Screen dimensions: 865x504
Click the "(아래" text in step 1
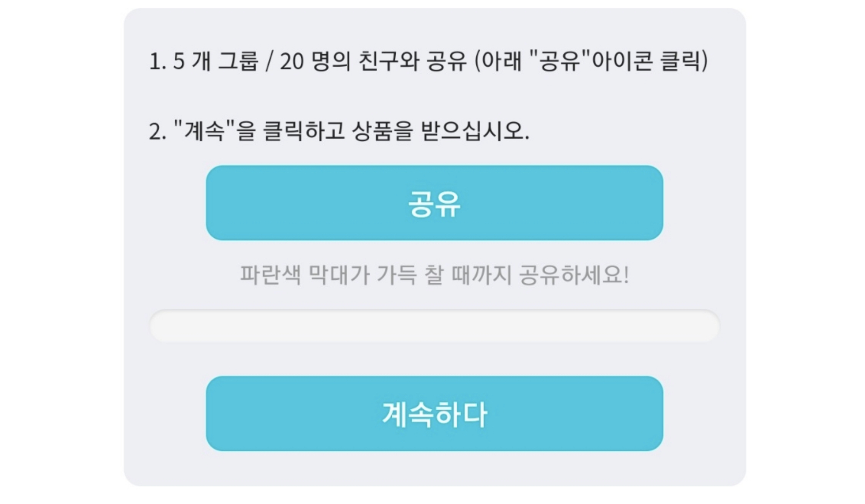pyautogui.click(x=498, y=61)
